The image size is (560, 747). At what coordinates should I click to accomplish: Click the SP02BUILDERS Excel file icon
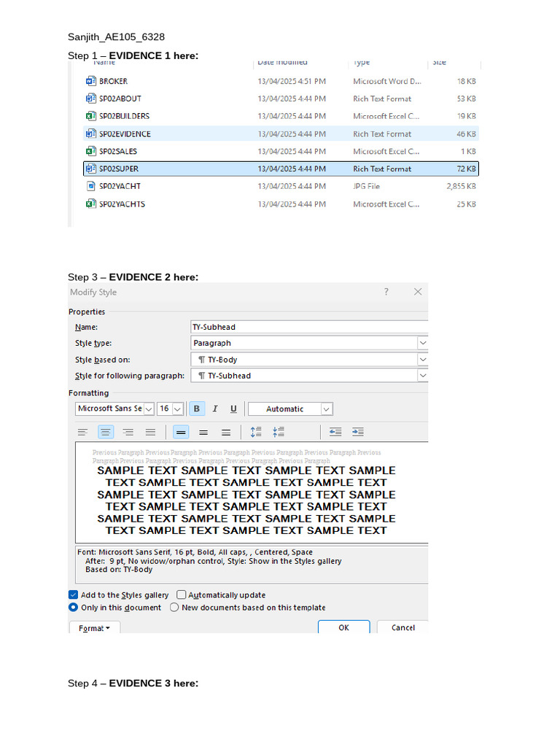[x=90, y=116]
